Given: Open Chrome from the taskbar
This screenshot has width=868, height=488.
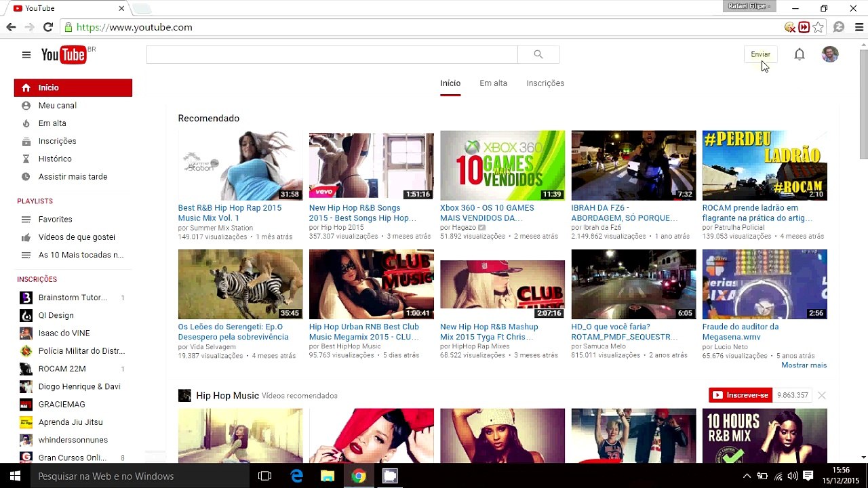Looking at the screenshot, I should click(x=359, y=476).
